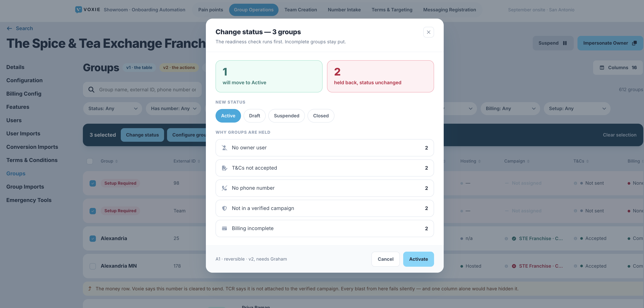Viewport: 644px width, 308px height.
Task: Click the Impersonate Owner external icon
Action: pos(634,43)
